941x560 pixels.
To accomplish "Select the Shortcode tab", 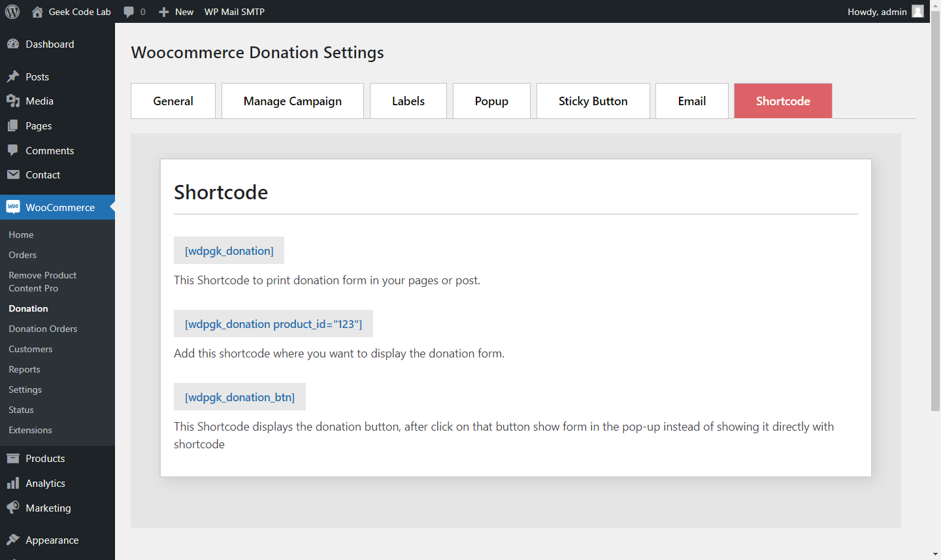I will coord(783,101).
